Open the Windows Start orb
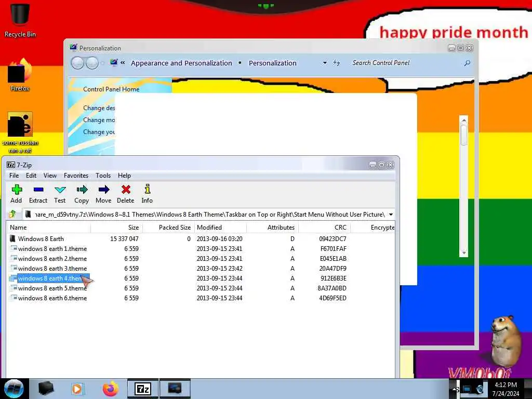The width and height of the screenshot is (532, 399). (x=14, y=389)
